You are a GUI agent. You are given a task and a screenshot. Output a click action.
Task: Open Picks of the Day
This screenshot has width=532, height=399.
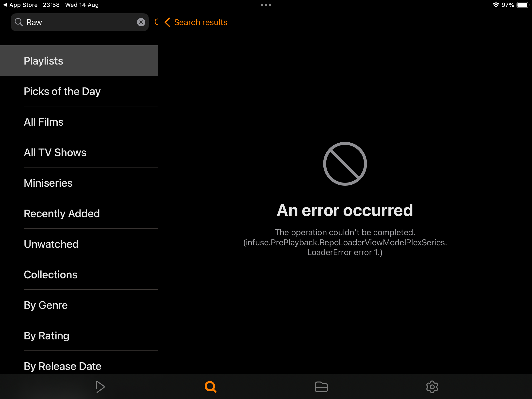coord(79,91)
